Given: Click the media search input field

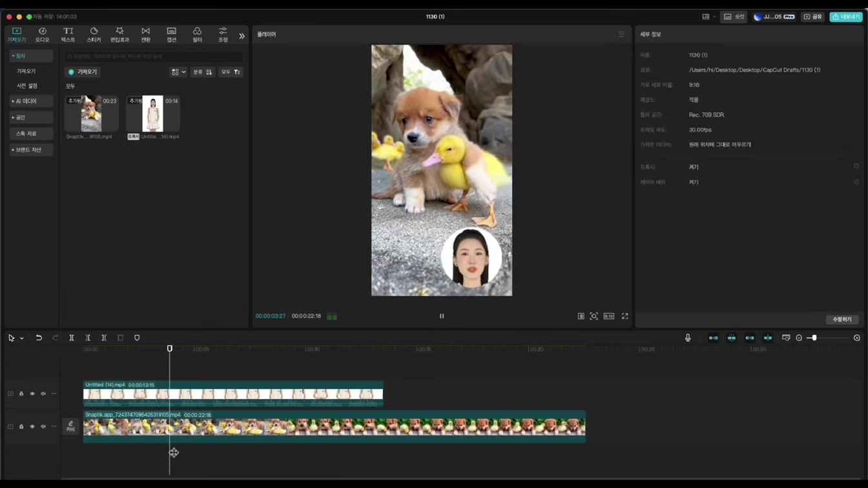Looking at the screenshot, I should [x=154, y=57].
